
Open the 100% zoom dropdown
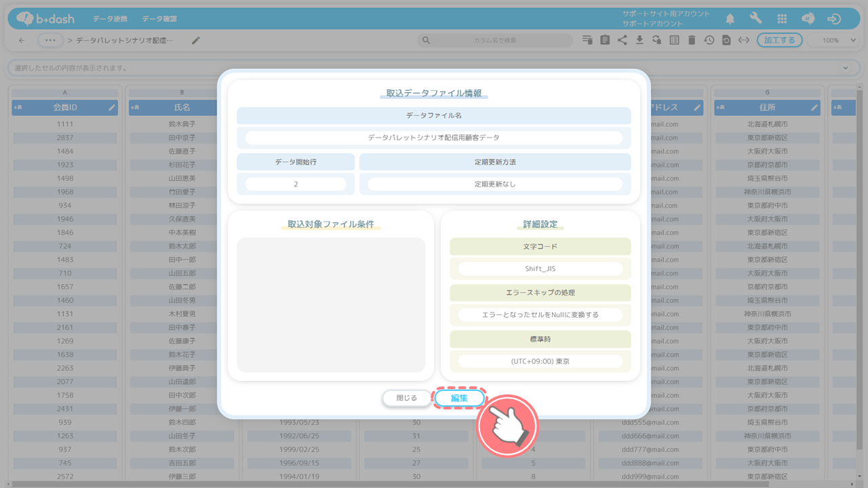coord(839,40)
